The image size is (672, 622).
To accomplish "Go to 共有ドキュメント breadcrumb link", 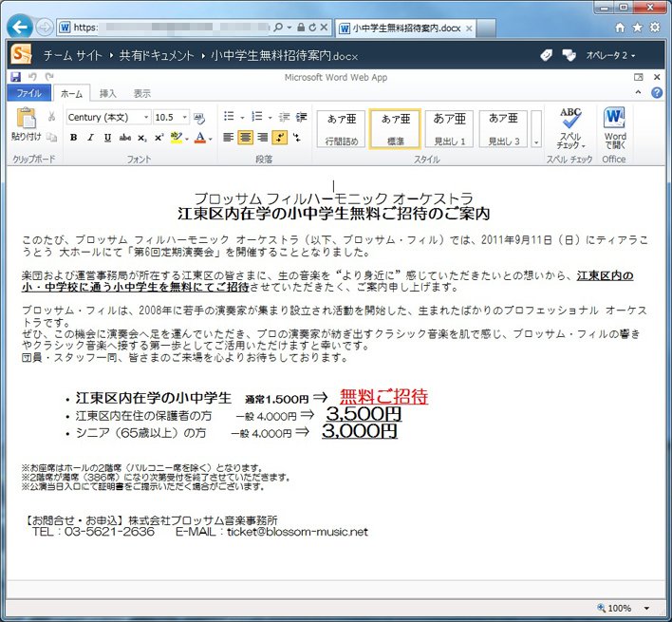I will 157,56.
